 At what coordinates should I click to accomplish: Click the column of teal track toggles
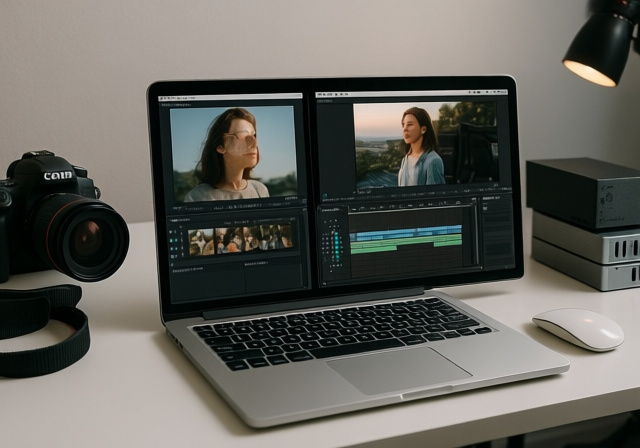tap(337, 246)
